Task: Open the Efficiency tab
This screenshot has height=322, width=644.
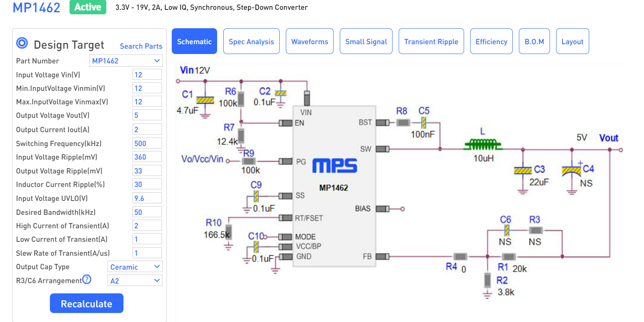Action: [491, 41]
